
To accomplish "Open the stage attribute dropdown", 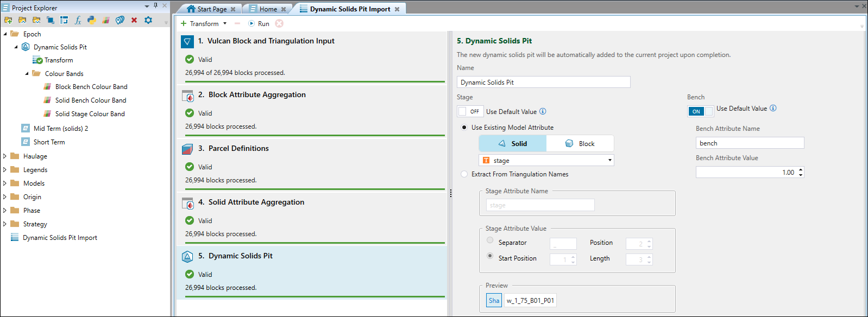I will 546,160.
